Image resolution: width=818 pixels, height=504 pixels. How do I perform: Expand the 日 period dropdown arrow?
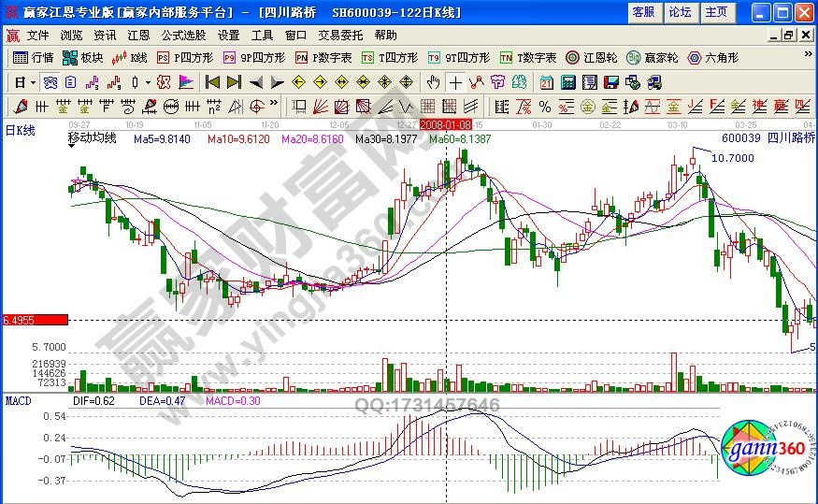coord(33,81)
